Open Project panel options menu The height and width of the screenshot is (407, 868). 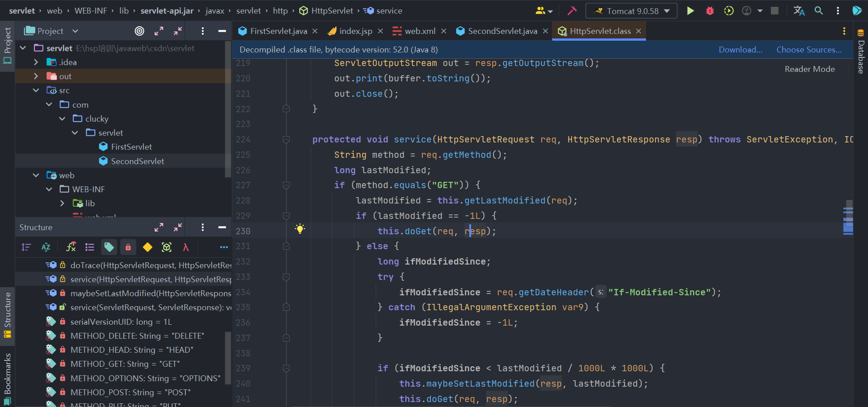(203, 31)
